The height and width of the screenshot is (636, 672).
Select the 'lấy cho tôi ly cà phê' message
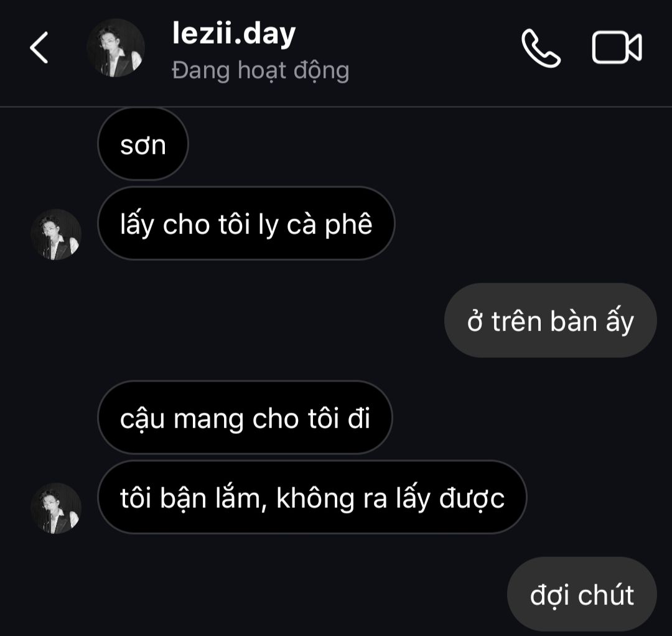coord(246,223)
